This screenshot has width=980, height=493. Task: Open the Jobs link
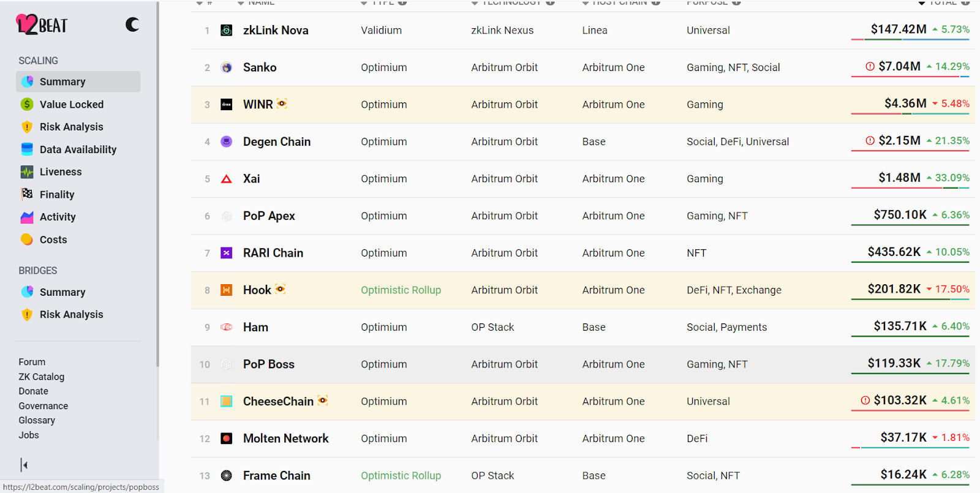coord(29,435)
